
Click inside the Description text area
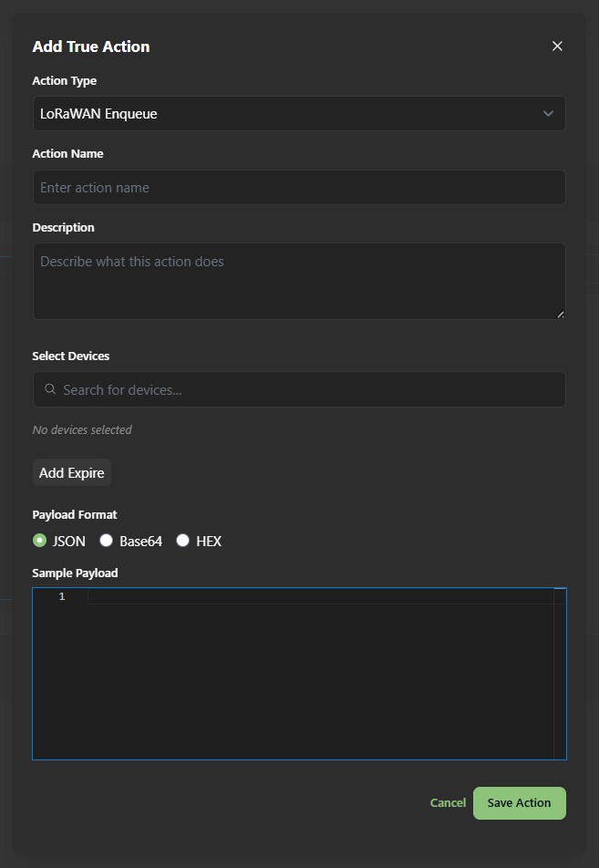[x=299, y=278]
